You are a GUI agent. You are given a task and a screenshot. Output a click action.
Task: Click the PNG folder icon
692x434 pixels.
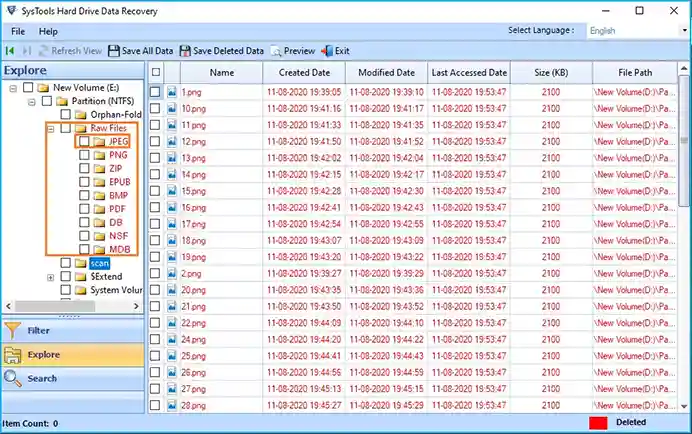point(100,155)
